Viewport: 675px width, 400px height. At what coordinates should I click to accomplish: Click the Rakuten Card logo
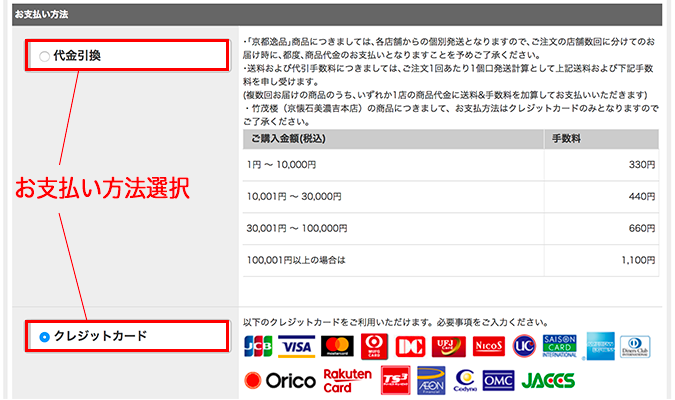[x=347, y=380]
